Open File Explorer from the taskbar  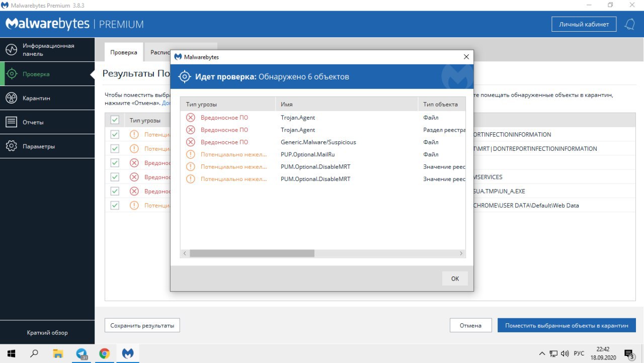[58, 353]
